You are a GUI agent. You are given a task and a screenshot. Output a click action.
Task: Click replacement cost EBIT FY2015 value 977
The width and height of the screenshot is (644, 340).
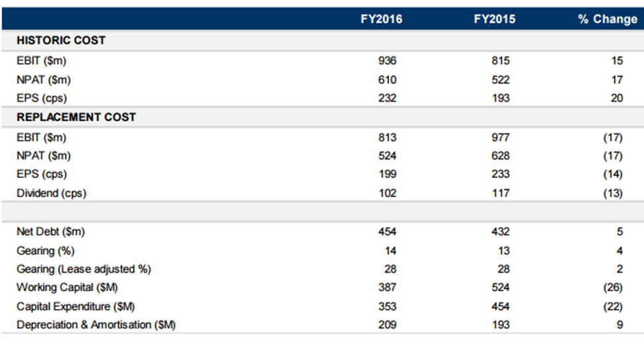(501, 138)
